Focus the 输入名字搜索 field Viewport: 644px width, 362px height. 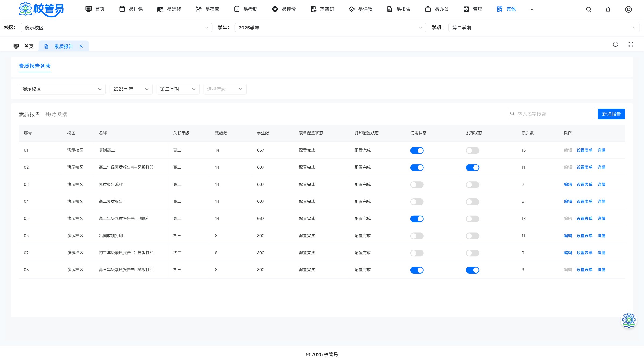pyautogui.click(x=550, y=114)
